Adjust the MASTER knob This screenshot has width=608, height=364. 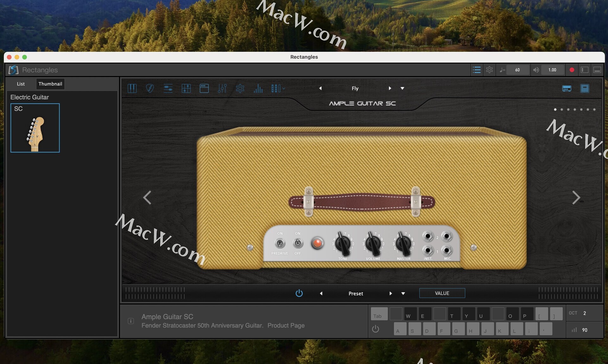point(403,244)
